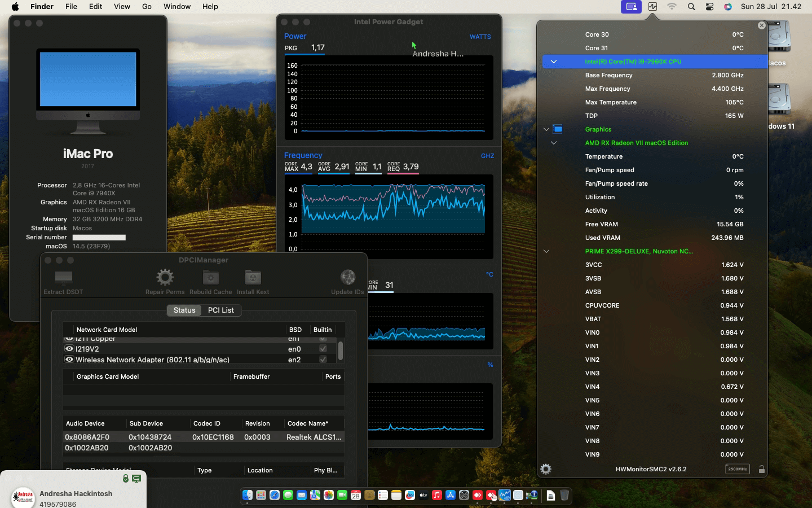Open screen sharing menu bar icon
The height and width of the screenshot is (508, 812).
tap(632, 7)
